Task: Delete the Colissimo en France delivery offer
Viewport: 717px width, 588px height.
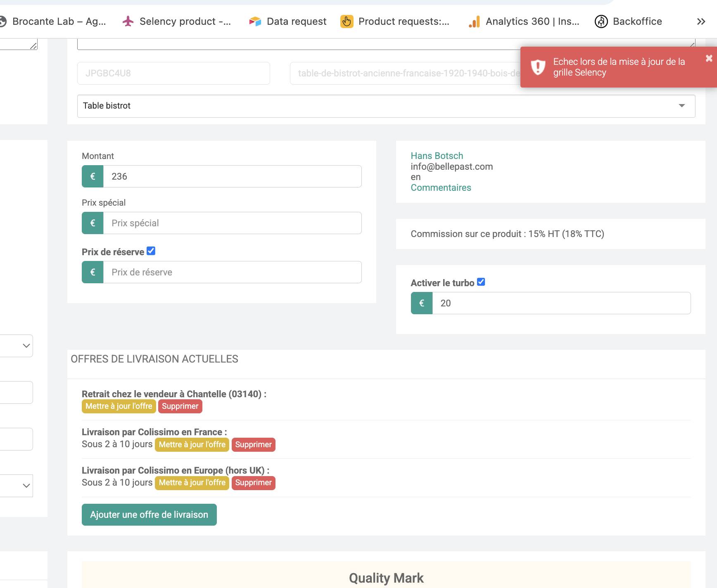Action: (253, 445)
